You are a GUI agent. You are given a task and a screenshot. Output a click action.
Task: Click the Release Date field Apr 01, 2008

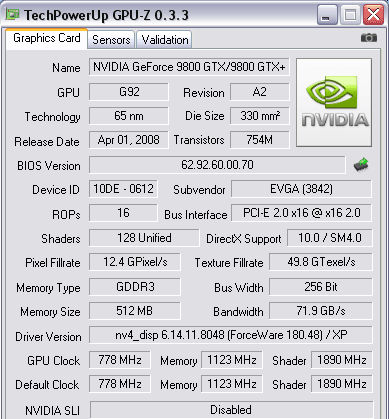pos(129,140)
